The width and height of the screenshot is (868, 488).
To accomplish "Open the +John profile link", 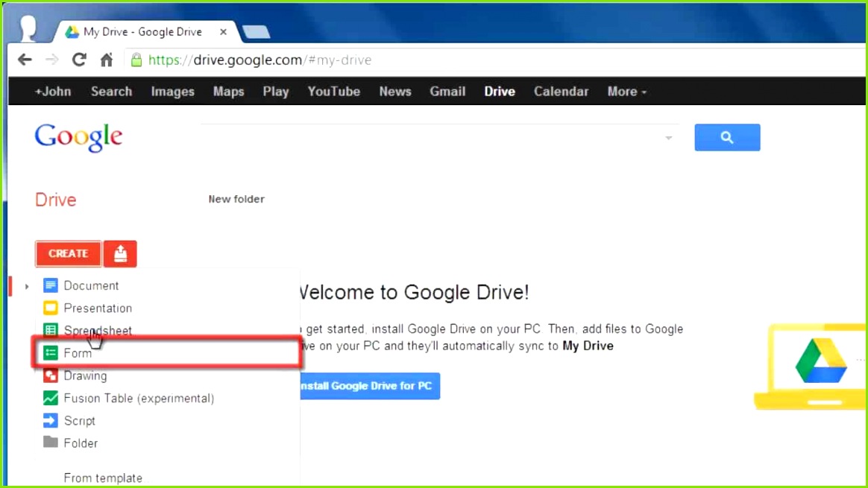I will tap(53, 92).
